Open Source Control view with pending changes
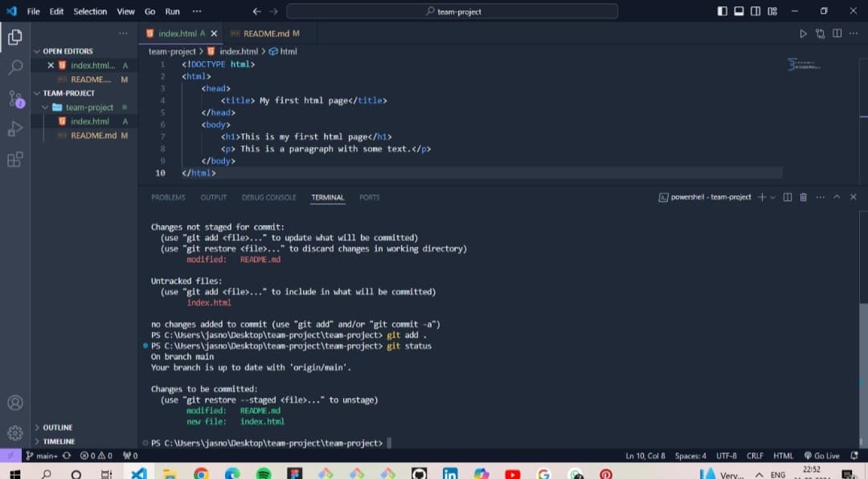Viewport: 868px width, 479px height. click(x=15, y=99)
